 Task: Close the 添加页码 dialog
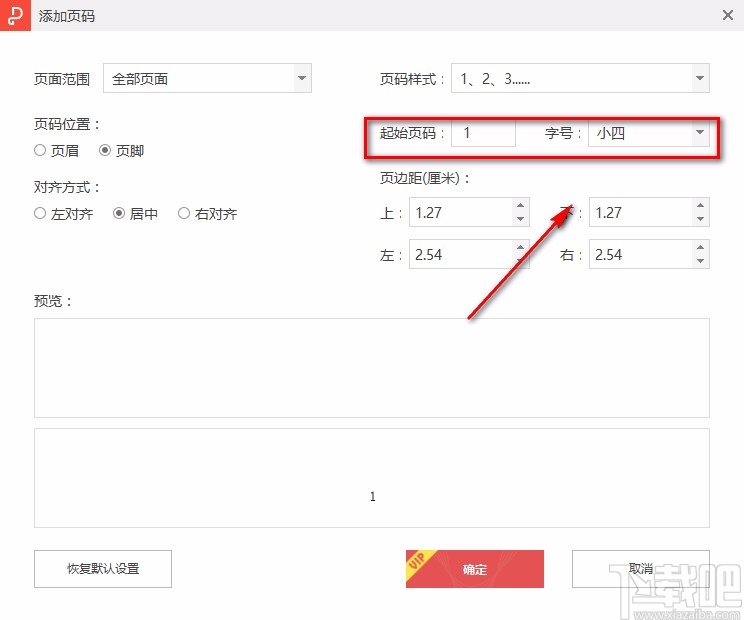(x=727, y=16)
